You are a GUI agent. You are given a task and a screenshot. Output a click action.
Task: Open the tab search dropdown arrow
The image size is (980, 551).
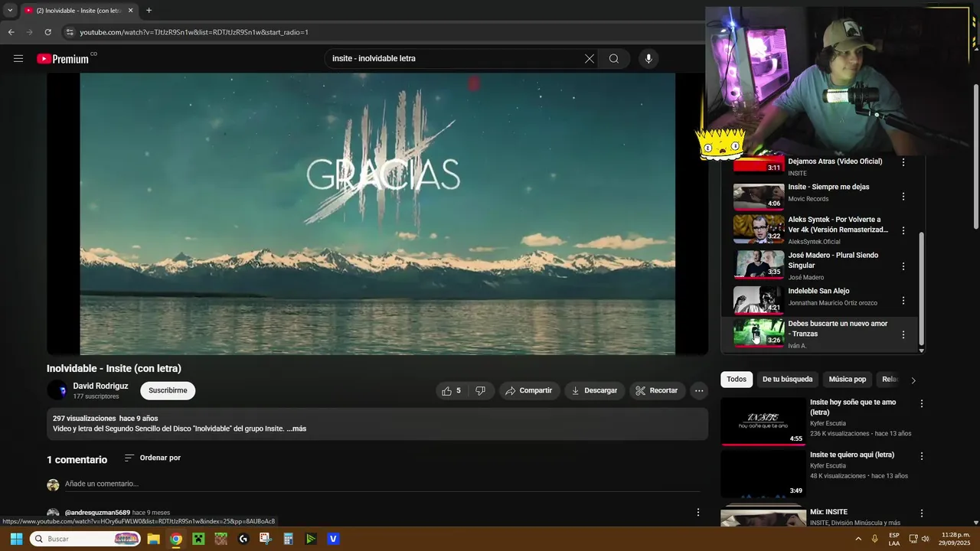(10, 11)
